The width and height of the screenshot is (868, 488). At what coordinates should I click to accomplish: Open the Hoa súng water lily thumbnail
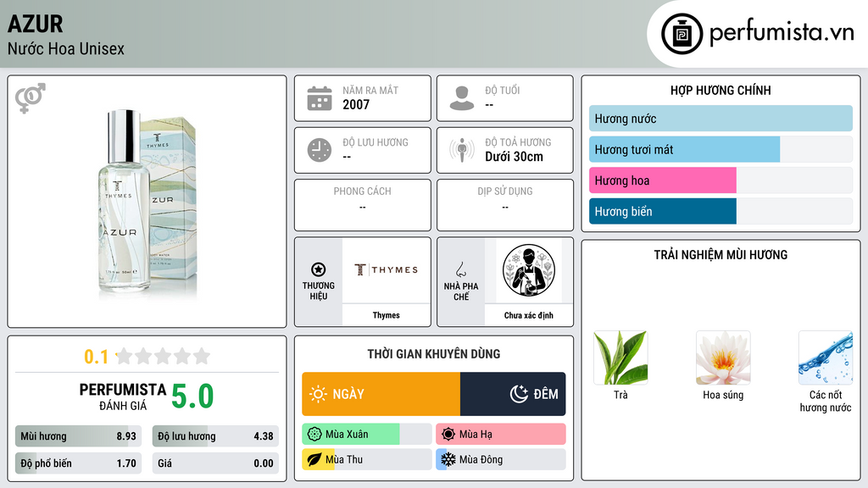tap(723, 358)
